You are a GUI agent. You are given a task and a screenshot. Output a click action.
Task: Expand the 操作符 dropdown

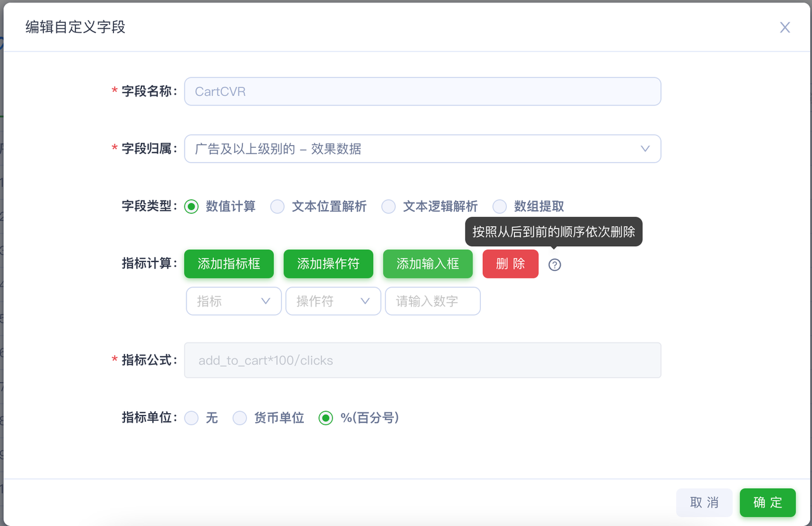coord(333,301)
